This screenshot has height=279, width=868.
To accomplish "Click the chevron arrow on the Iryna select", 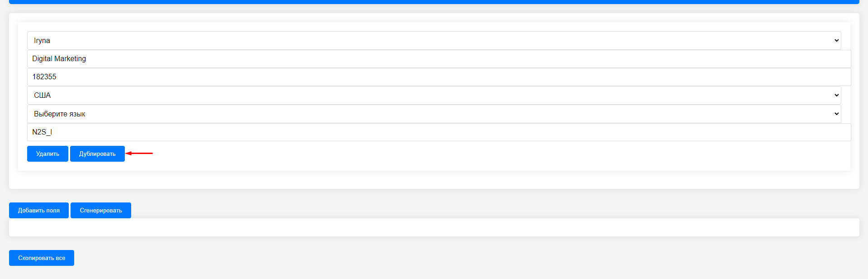I will point(836,40).
